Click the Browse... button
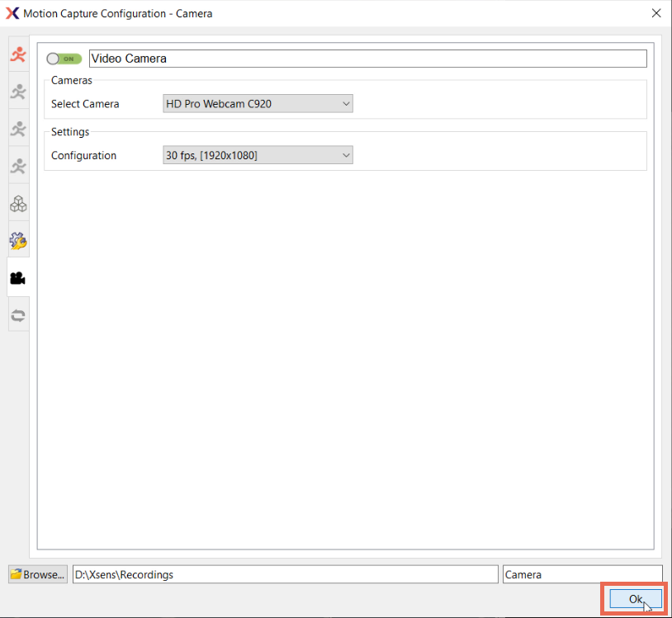Viewport: 672px width, 618px height. 38,574
